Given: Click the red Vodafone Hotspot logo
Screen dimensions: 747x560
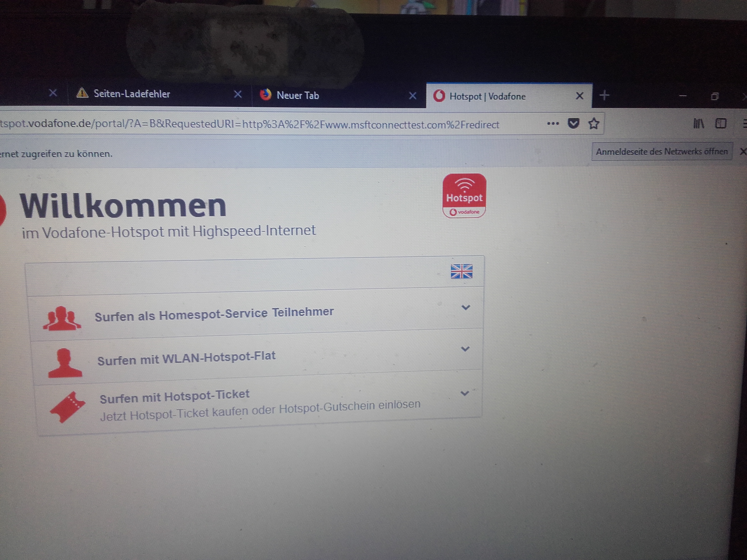Looking at the screenshot, I should pos(464,196).
